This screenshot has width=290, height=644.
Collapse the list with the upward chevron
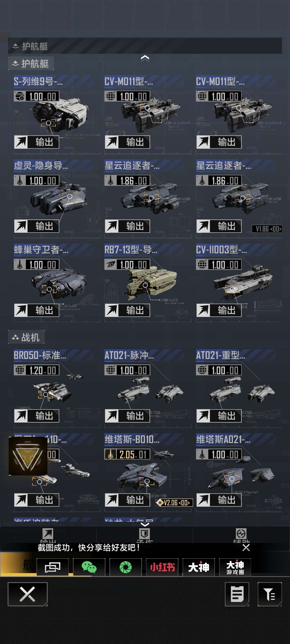(145, 59)
